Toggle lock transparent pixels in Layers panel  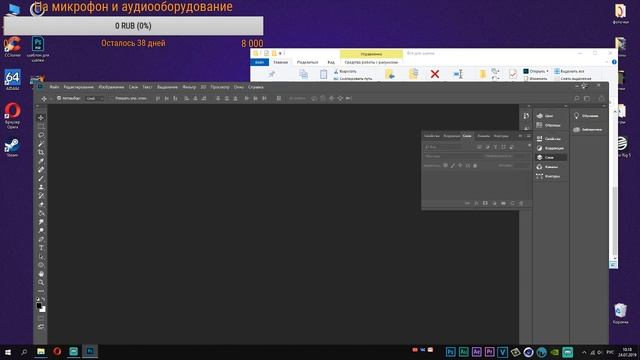445,165
